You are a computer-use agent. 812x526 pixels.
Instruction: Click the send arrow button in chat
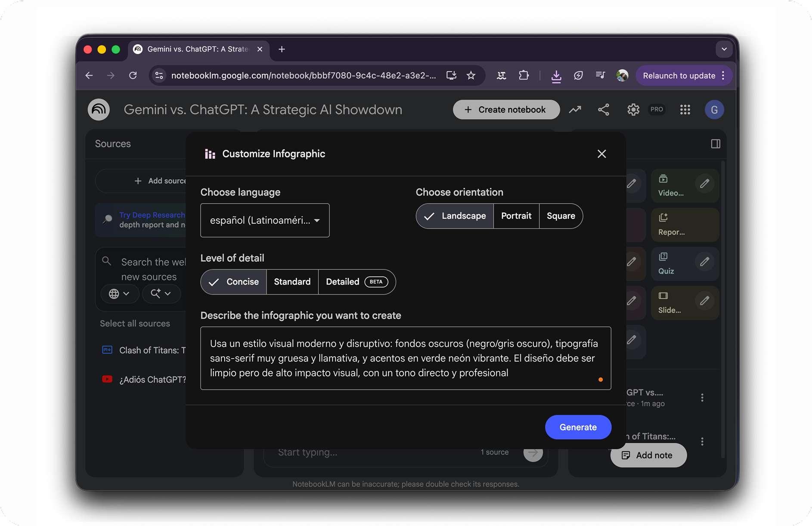pyautogui.click(x=533, y=452)
